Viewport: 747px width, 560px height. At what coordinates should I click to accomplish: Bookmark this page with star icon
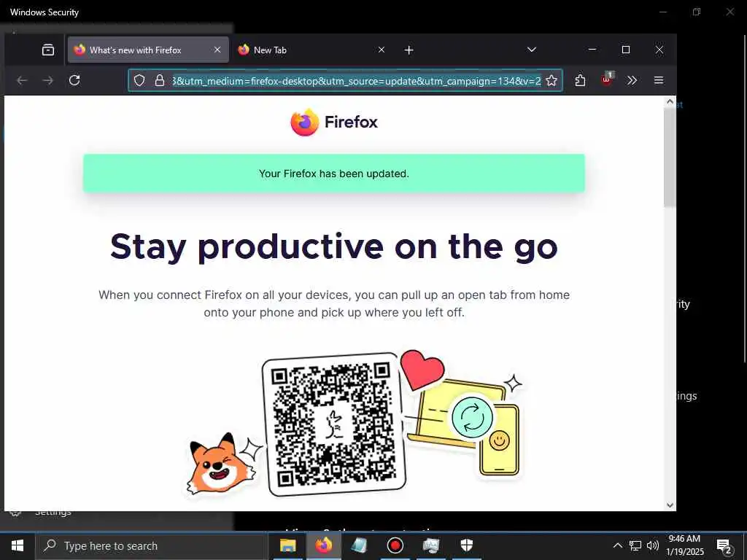click(551, 80)
